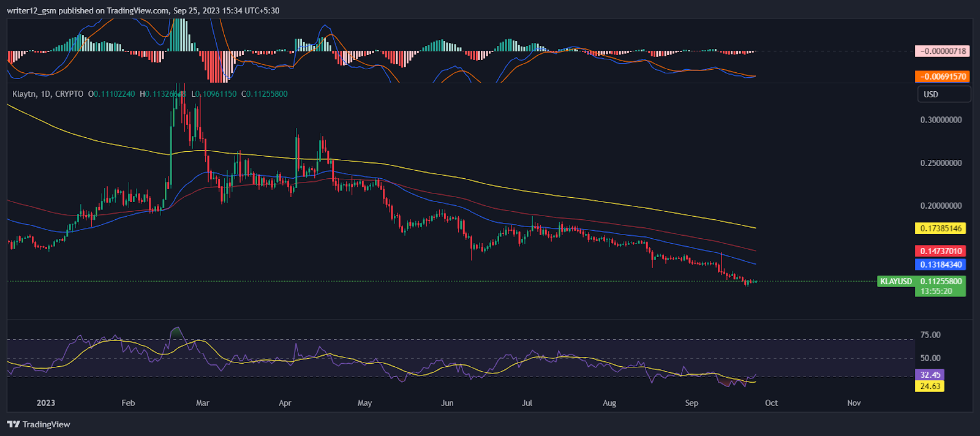
Task: Click the close price value C0.11255800
Action: [265, 94]
